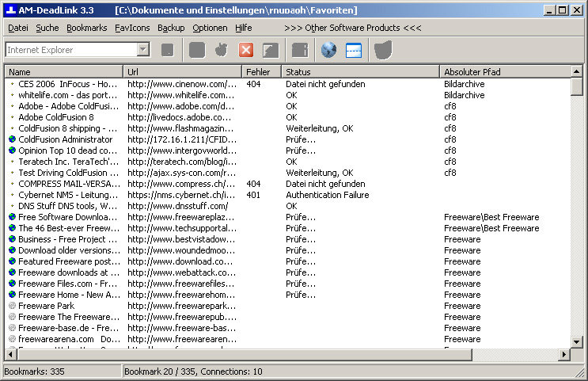Sort by the Url column header

click(x=182, y=72)
